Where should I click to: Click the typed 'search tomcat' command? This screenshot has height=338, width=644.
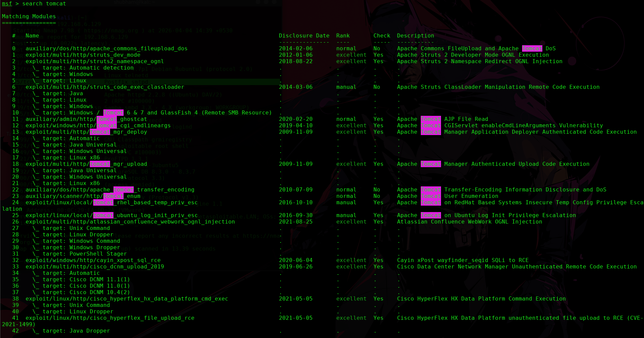(x=44, y=4)
